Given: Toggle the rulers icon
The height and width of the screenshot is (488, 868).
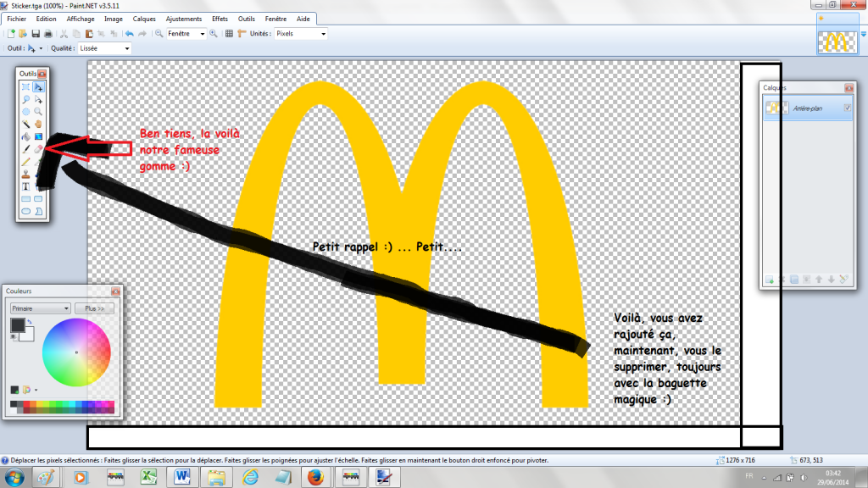Looking at the screenshot, I should [x=242, y=34].
